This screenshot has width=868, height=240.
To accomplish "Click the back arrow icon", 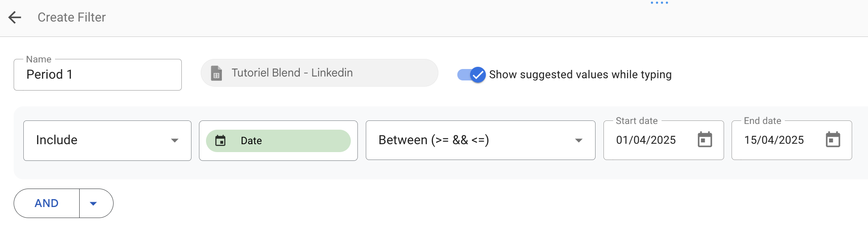I will [15, 17].
